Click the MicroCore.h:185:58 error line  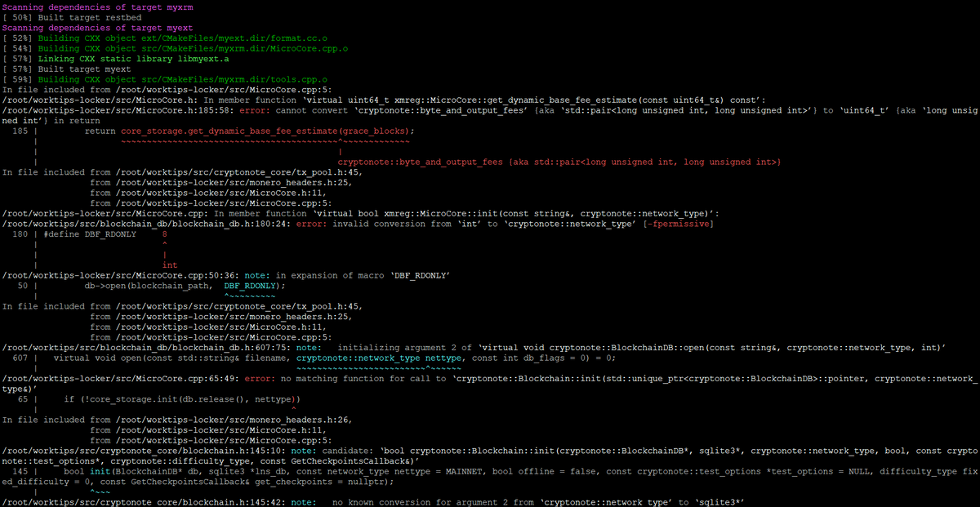tap(490, 115)
